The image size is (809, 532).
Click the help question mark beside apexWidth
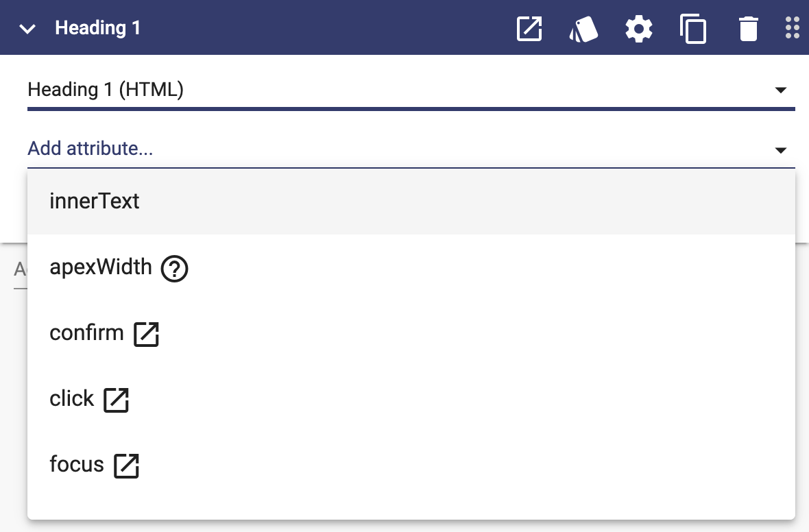174,269
